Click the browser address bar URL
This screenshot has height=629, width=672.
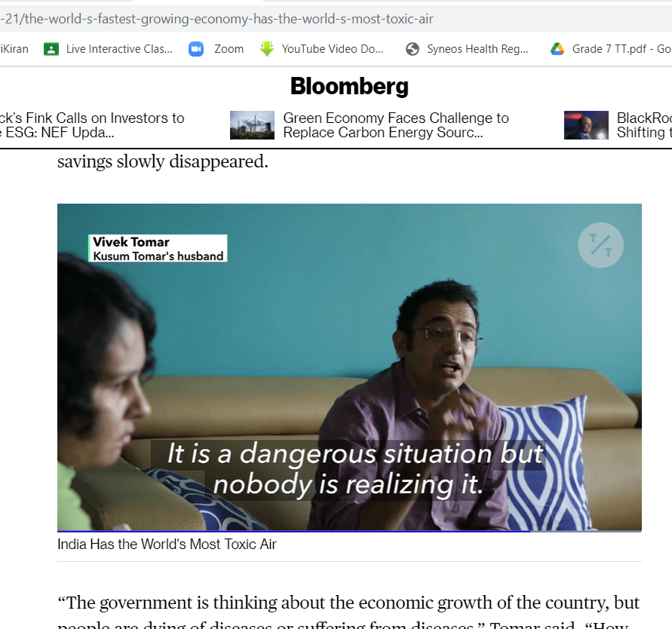[217, 19]
